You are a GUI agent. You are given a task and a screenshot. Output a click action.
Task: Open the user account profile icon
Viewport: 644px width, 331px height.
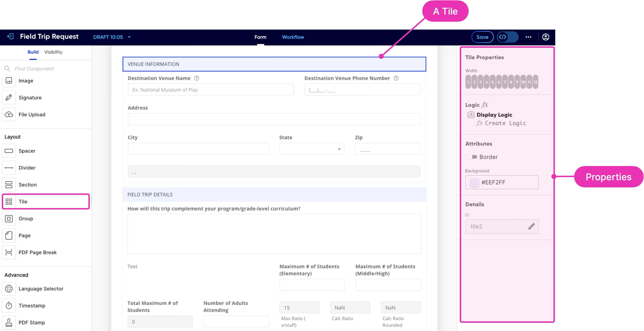(x=545, y=37)
